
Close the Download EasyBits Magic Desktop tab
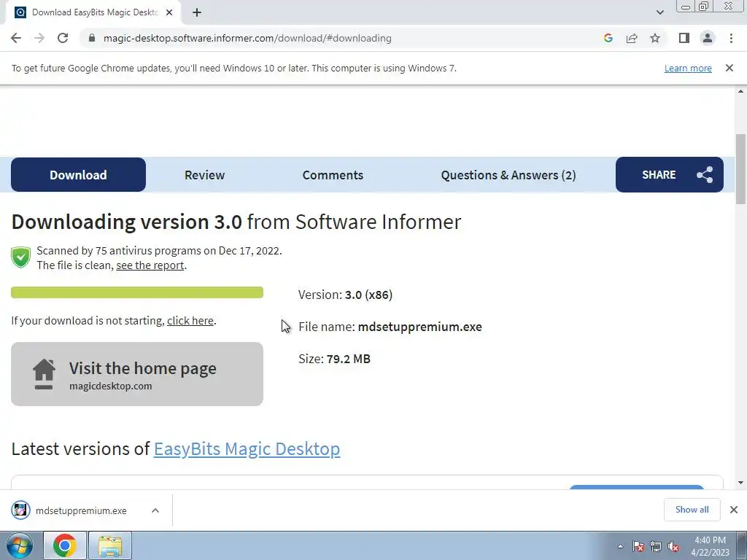[169, 12]
